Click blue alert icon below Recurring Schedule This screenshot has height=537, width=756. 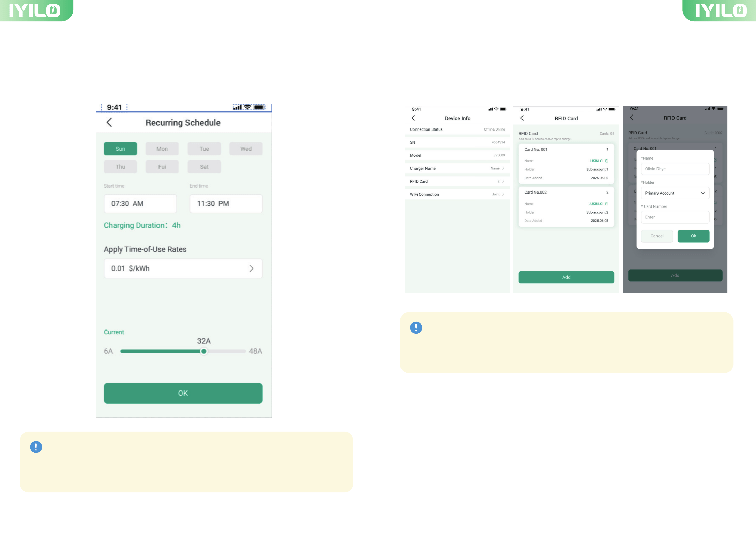(36, 447)
